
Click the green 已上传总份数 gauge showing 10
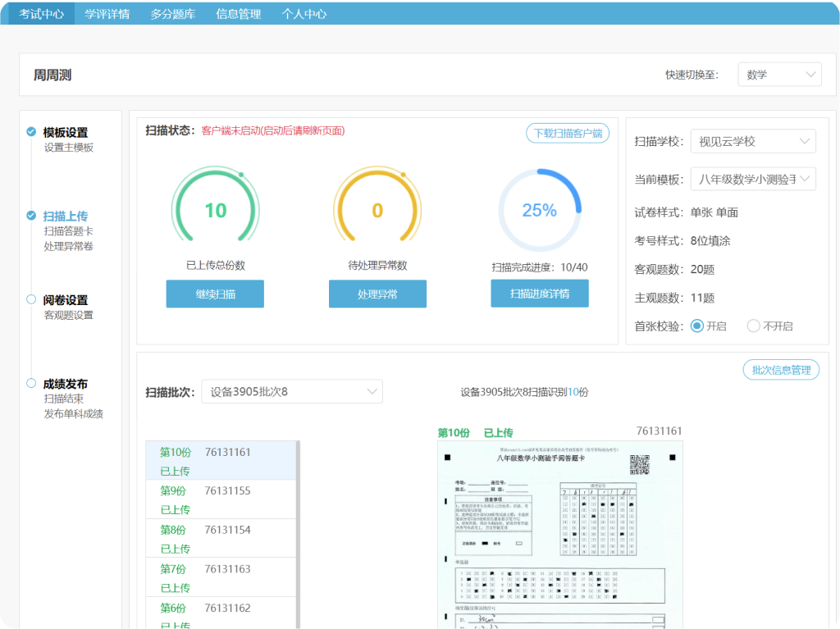point(215,209)
